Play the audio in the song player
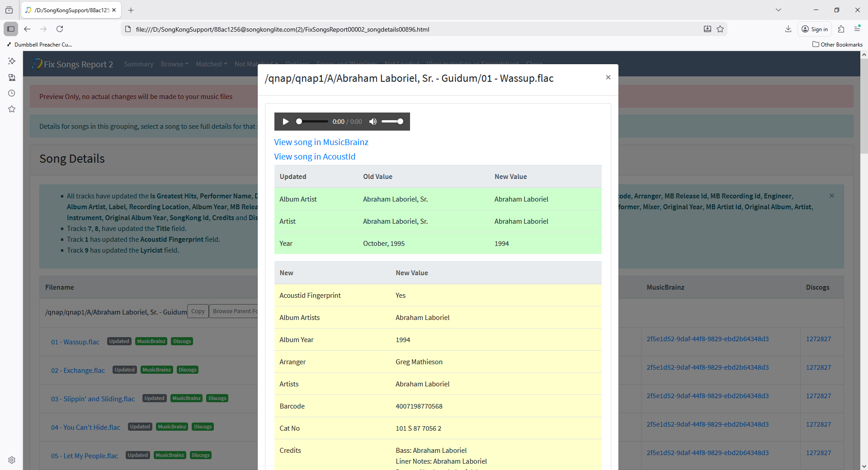Viewport: 868px width, 470px height. [285, 122]
